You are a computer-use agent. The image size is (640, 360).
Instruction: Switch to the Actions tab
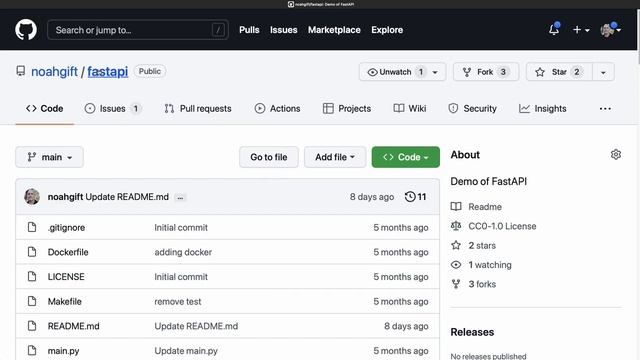point(277,109)
